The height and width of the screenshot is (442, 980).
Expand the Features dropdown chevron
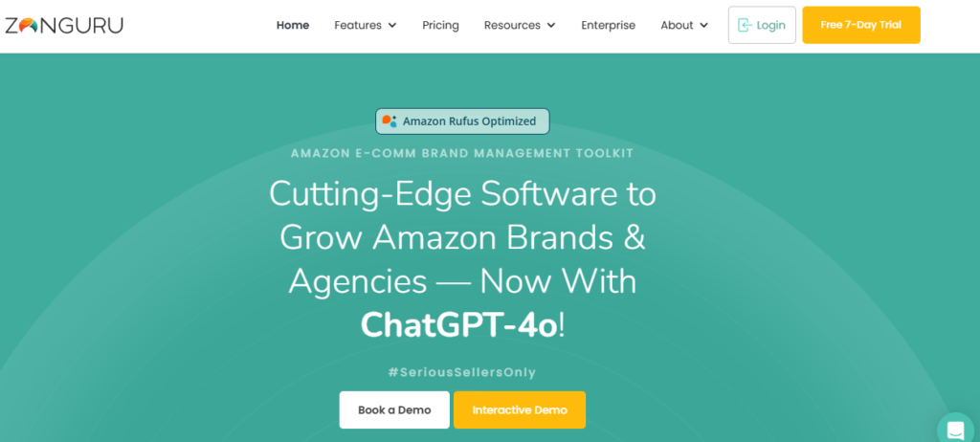(x=392, y=26)
